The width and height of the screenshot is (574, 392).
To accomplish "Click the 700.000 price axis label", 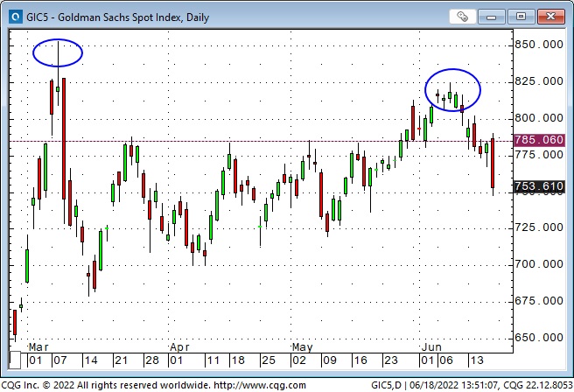I will tap(539, 264).
